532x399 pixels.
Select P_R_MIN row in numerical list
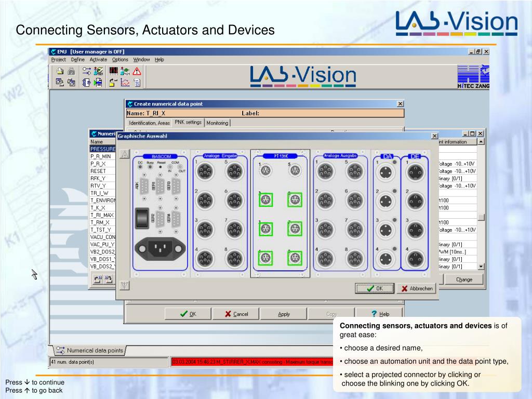pos(102,156)
